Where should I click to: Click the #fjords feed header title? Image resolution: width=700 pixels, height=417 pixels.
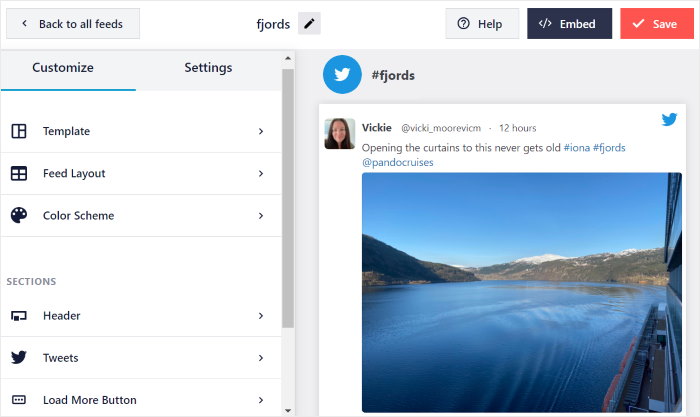coord(393,75)
